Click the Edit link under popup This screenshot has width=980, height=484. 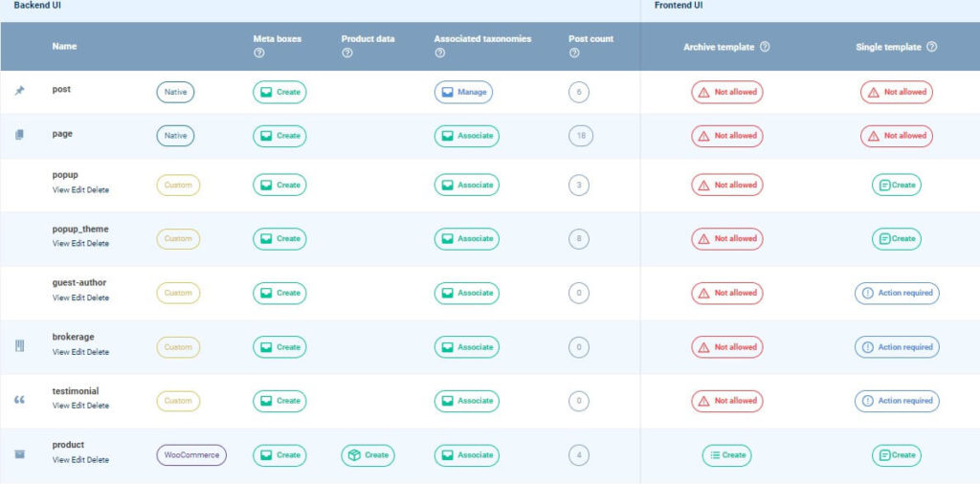click(78, 189)
